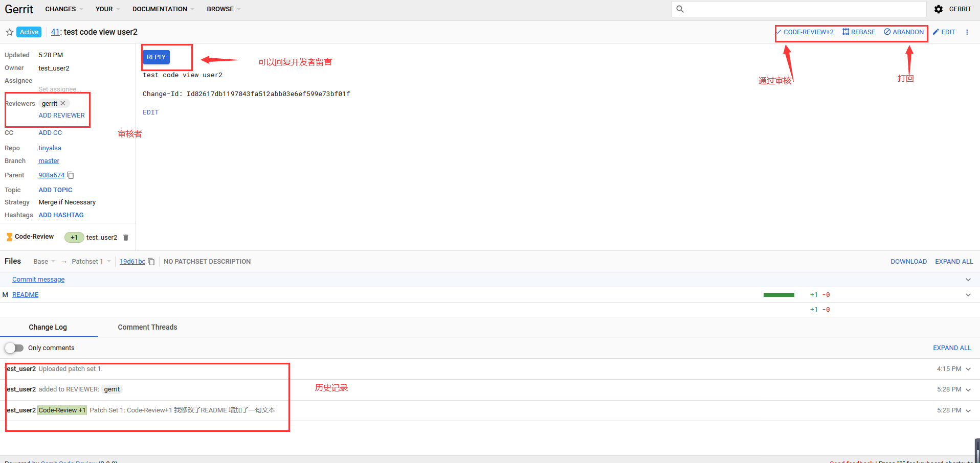Viewport: 980px width, 463px height.
Task: Click DOWNLOAD in the Files header
Action: point(908,262)
